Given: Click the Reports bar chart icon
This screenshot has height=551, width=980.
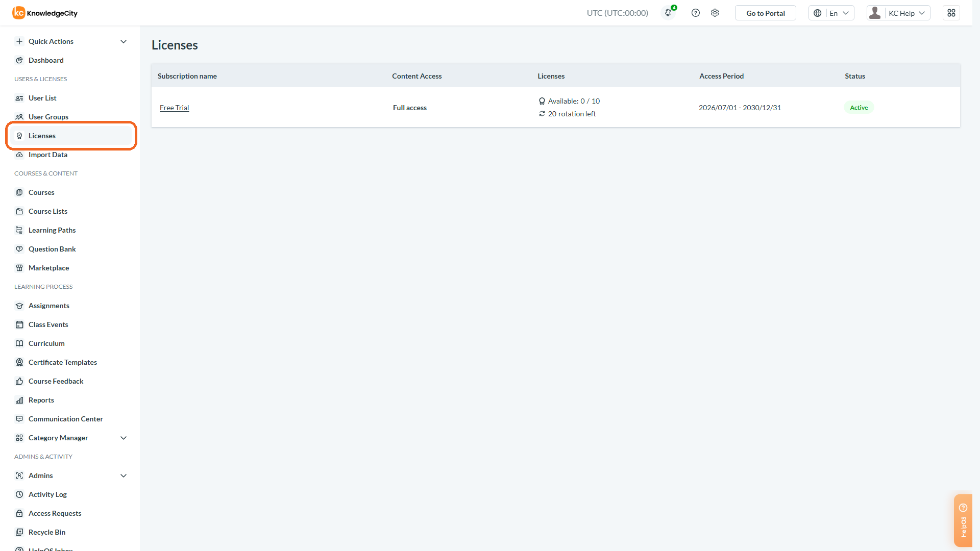Looking at the screenshot, I should click(19, 400).
